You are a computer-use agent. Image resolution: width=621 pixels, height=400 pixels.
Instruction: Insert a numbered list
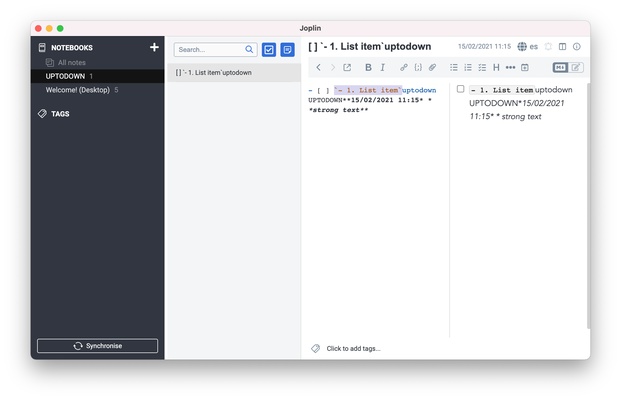pyautogui.click(x=468, y=67)
